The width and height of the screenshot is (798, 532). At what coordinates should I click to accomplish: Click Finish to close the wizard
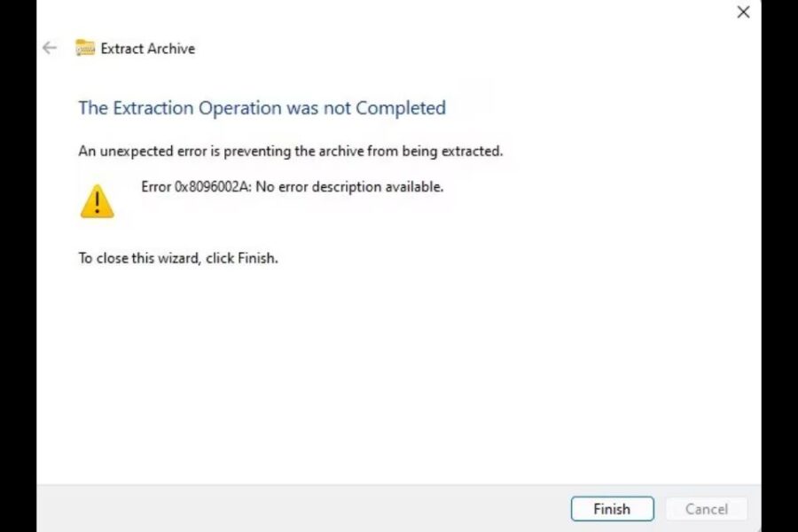(612, 509)
